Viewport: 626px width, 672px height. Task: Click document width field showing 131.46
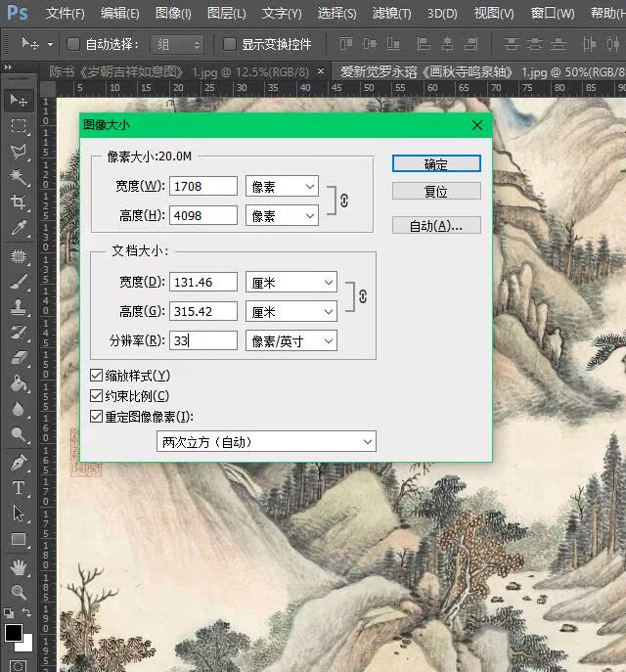tap(203, 282)
